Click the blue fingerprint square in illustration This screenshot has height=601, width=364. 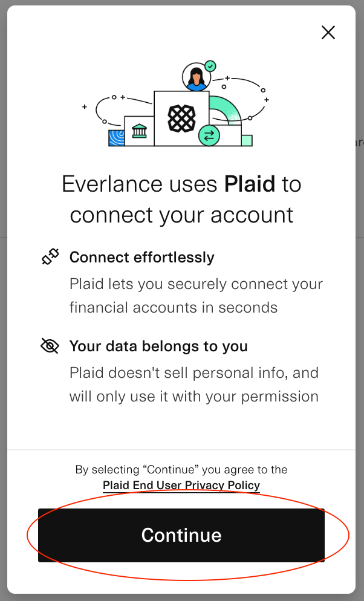[116, 138]
